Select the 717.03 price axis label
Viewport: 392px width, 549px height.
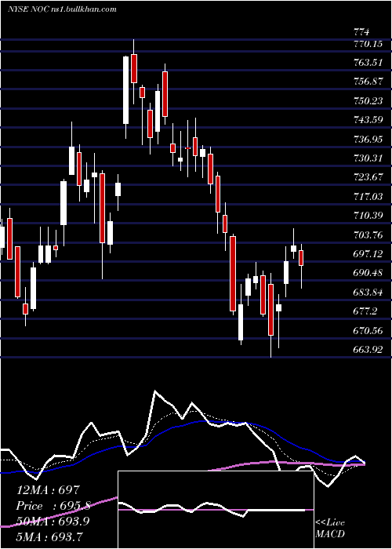[x=368, y=196]
